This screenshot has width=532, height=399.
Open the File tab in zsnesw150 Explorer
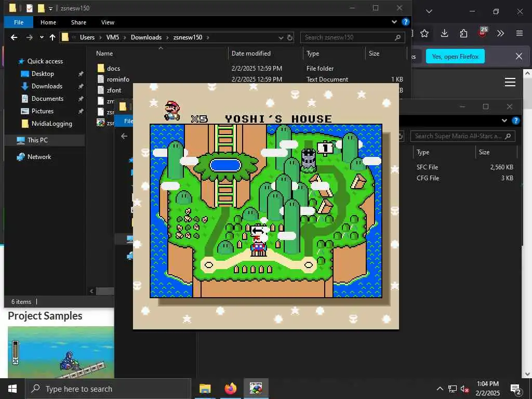pos(19,22)
